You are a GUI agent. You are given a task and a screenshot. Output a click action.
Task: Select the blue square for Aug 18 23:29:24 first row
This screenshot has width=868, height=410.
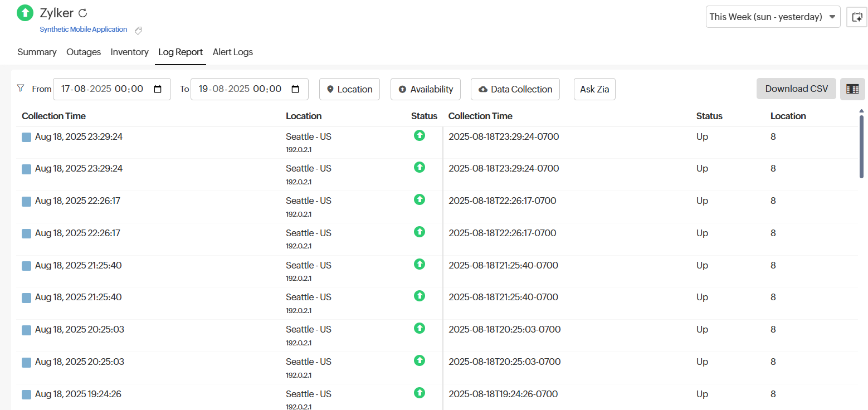(26, 137)
